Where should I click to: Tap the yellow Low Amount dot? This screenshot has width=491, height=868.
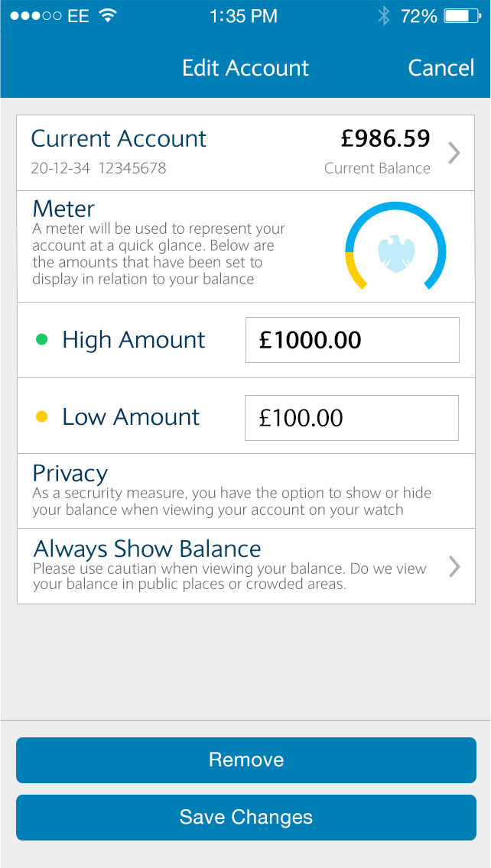pos(42,417)
